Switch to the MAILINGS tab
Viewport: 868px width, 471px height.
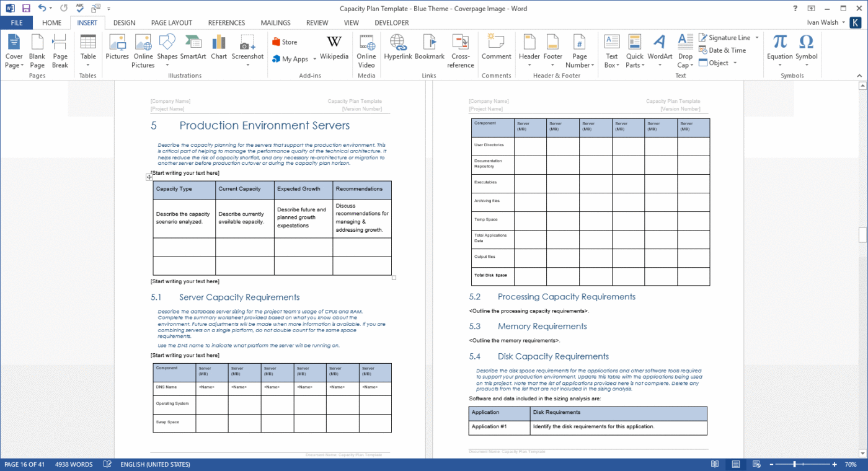[275, 22]
